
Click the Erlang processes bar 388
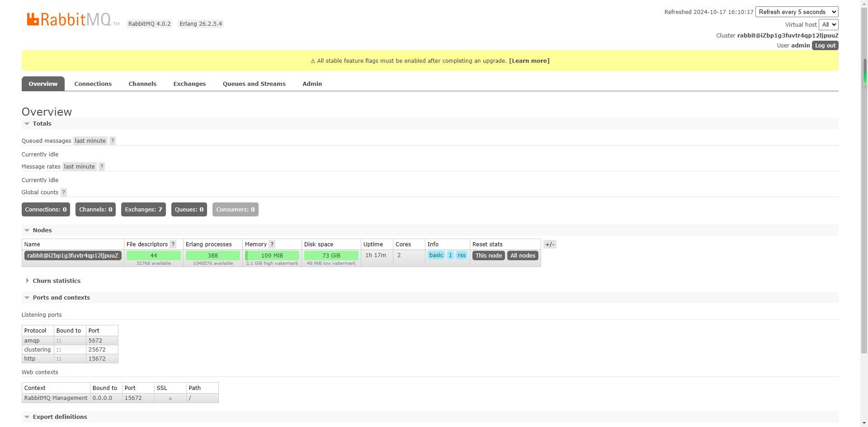click(213, 256)
